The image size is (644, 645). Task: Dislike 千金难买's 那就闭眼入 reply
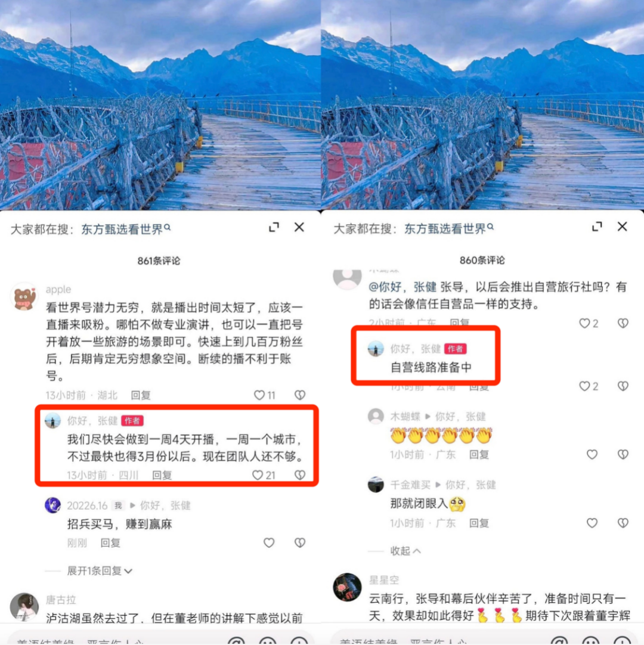pyautogui.click(x=623, y=523)
